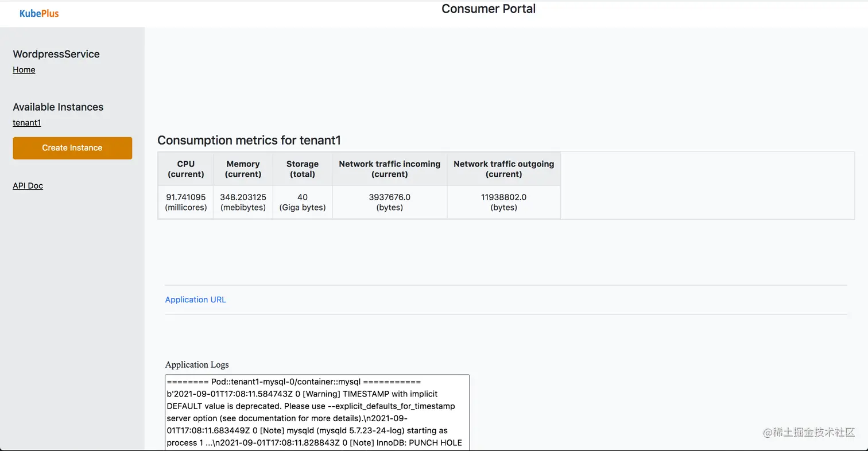The width and height of the screenshot is (868, 451).
Task: Open the API Doc link
Action: pyautogui.click(x=28, y=185)
